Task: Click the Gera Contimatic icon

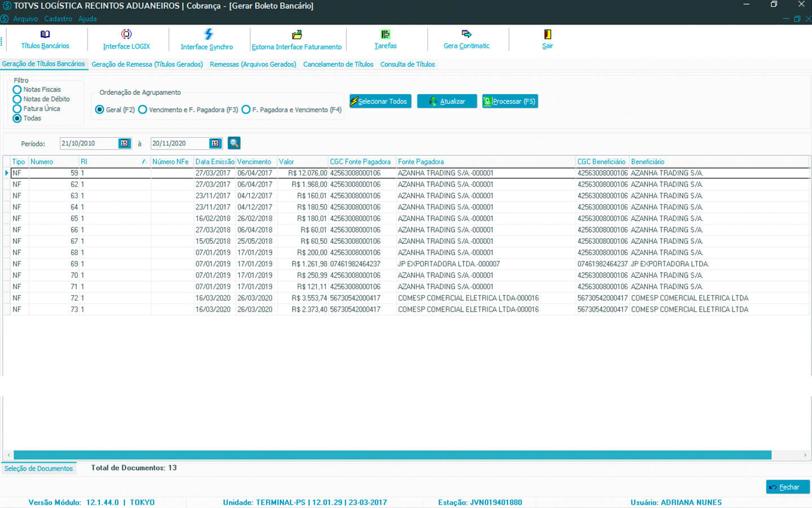Action: (x=466, y=34)
